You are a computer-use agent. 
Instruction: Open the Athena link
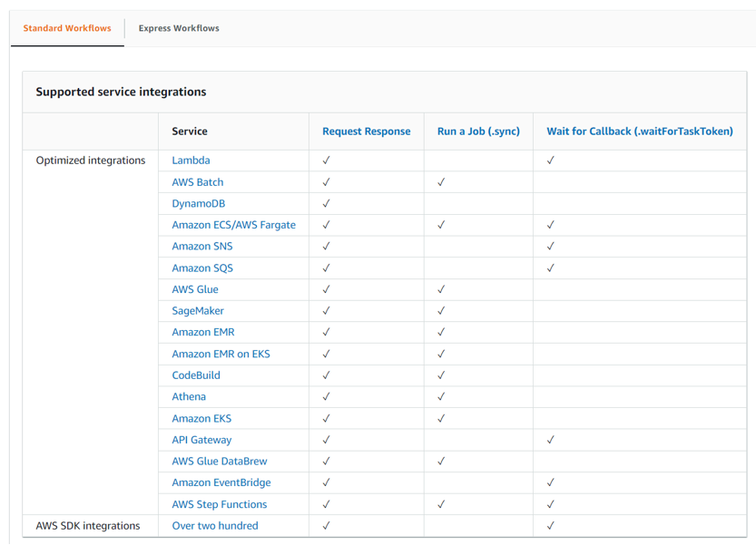(x=189, y=396)
